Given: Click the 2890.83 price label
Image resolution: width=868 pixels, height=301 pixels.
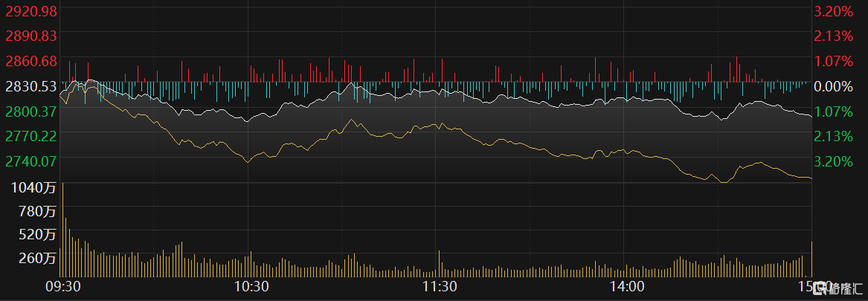Looking at the screenshot, I should point(31,36).
